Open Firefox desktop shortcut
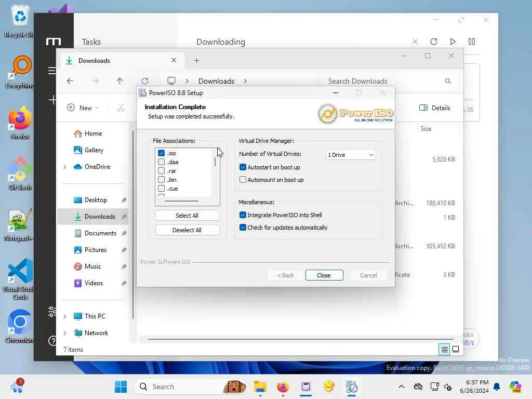532x399 pixels. (20, 123)
